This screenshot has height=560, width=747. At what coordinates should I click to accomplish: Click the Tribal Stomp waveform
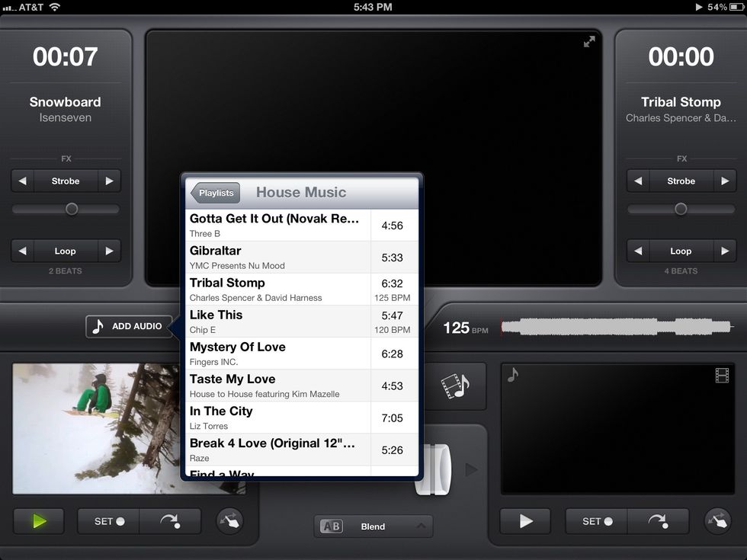[x=617, y=327]
